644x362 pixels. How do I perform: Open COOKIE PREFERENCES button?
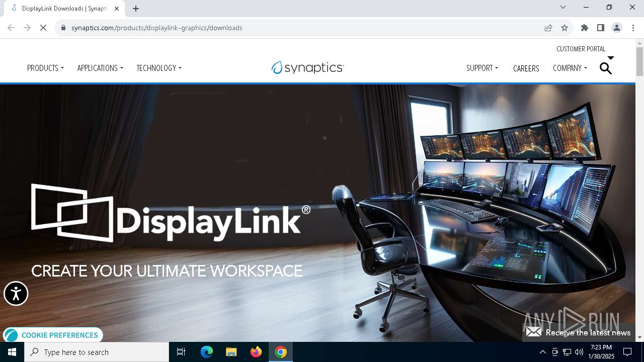point(53,335)
